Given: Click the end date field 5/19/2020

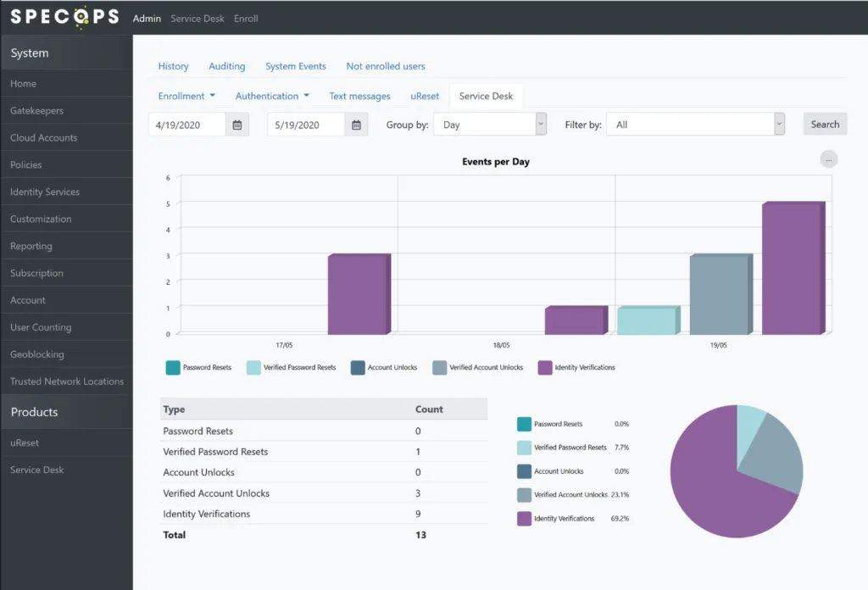Looking at the screenshot, I should [306, 125].
